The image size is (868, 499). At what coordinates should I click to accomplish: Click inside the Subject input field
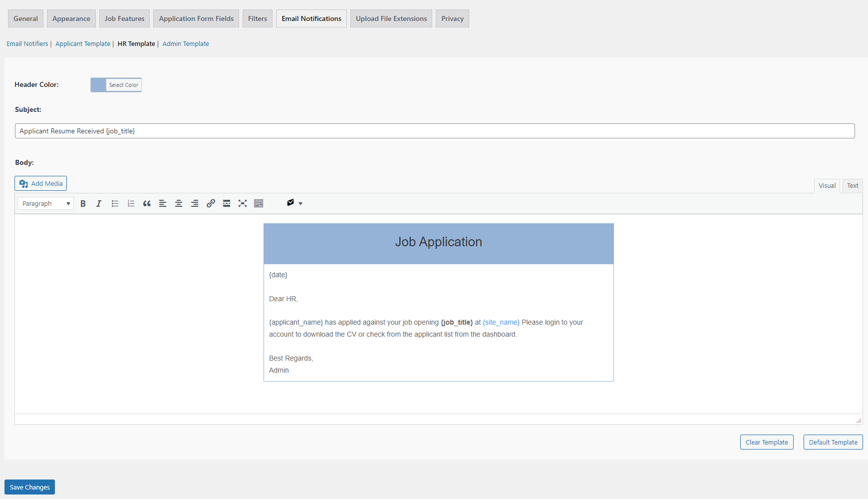coord(250,130)
